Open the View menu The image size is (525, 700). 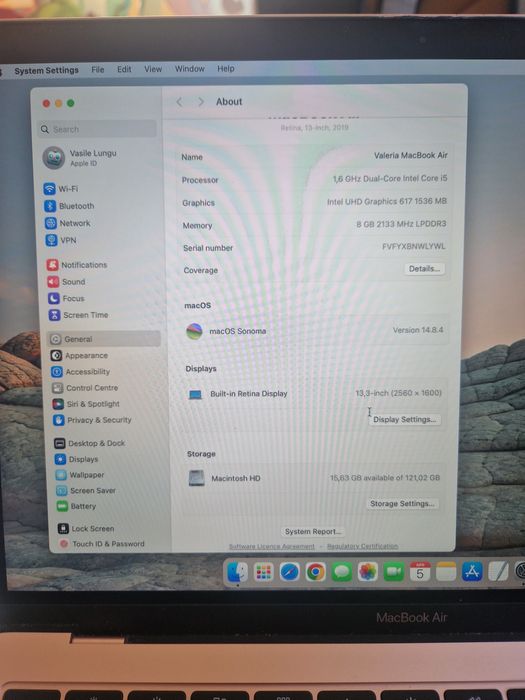[x=153, y=69]
